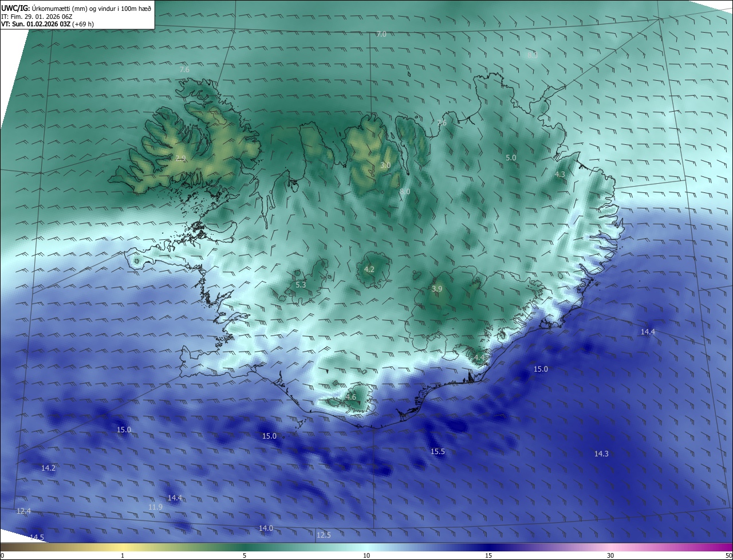Click the 50 tick on the colour scale
This screenshot has width=733, height=560.
tap(728, 555)
